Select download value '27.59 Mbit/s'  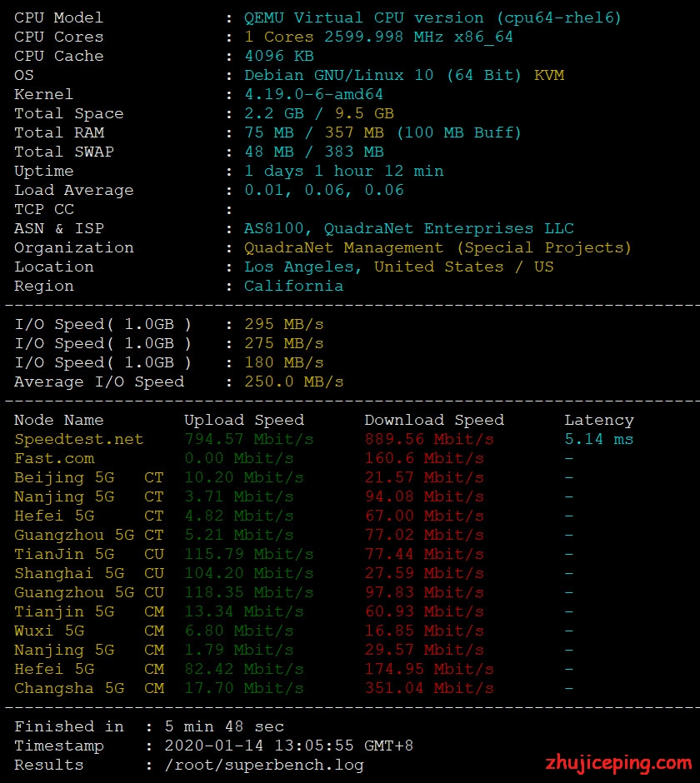click(424, 573)
